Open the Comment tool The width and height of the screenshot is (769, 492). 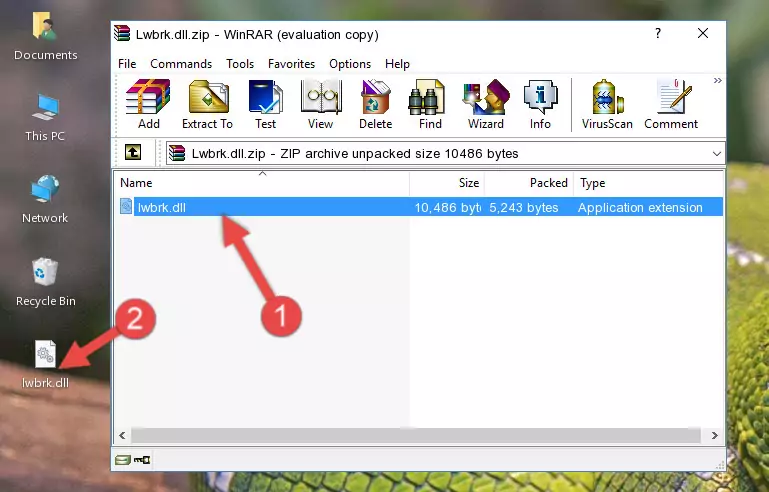(671, 104)
